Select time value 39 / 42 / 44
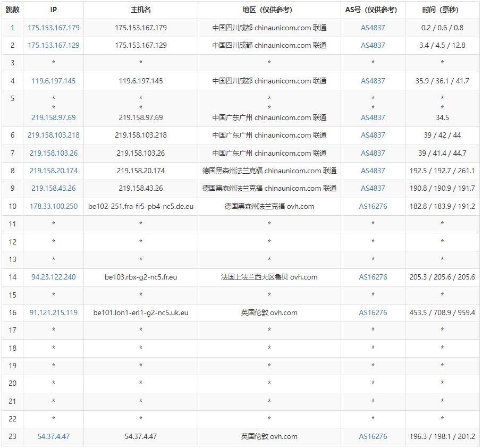Screen dimensions: 482x448 click(442, 135)
